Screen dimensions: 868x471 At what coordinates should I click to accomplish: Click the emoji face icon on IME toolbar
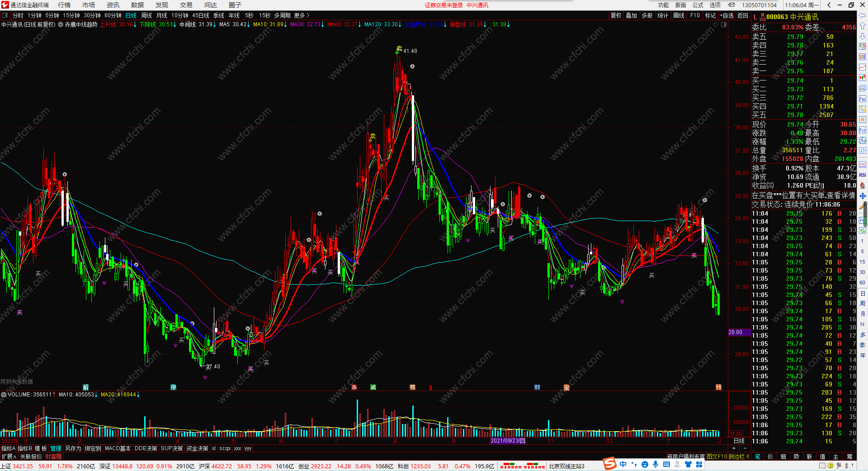[645, 464]
